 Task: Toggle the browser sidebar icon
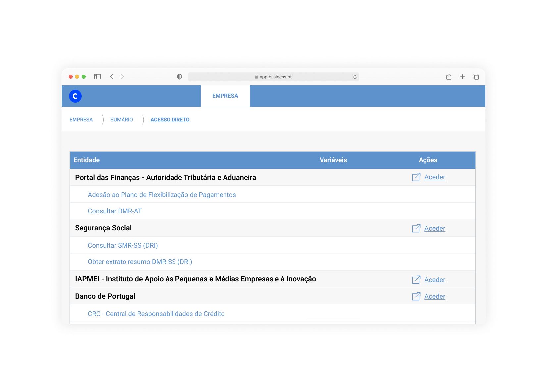(97, 77)
